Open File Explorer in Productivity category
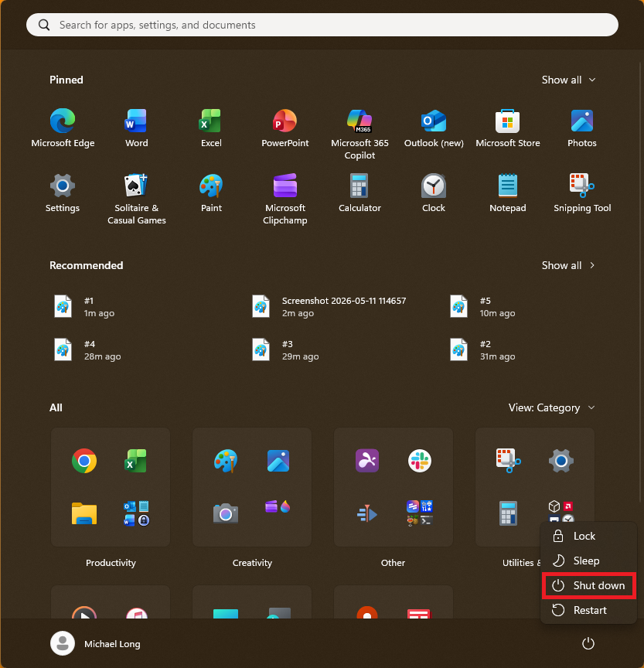 point(84,513)
